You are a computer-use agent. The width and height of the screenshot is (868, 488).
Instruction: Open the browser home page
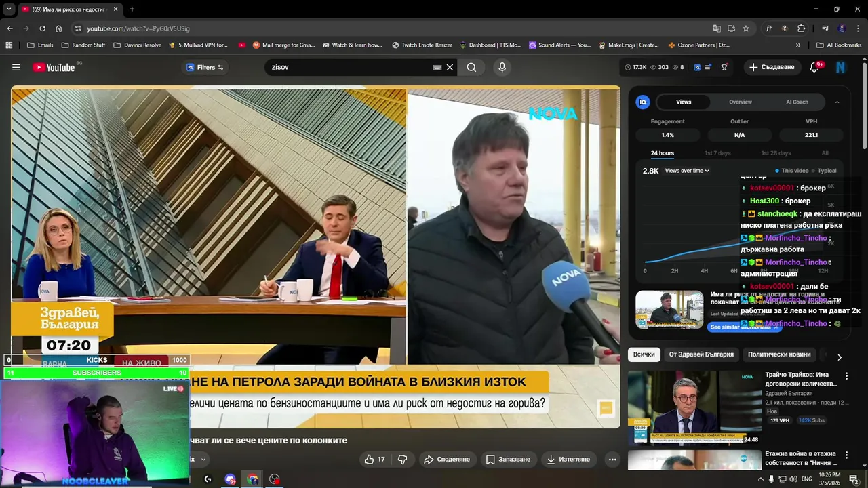(x=58, y=28)
